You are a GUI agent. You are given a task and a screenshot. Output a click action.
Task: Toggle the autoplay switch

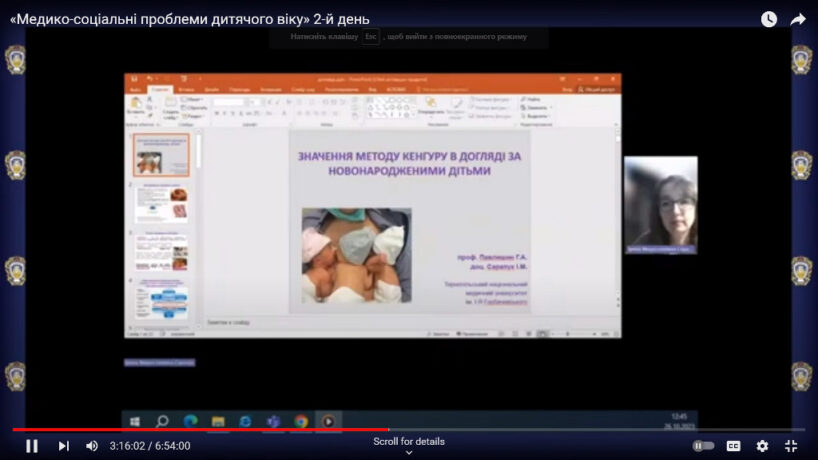pos(704,446)
